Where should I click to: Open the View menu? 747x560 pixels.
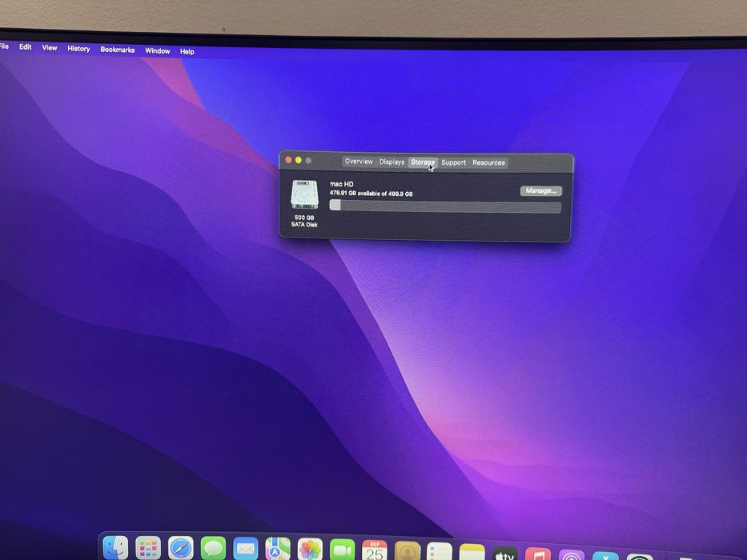coord(50,48)
